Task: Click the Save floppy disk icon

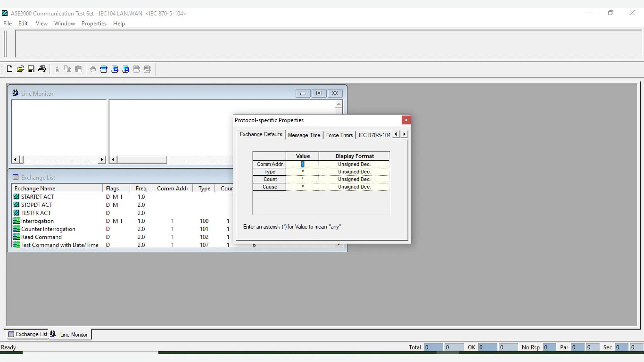Action: click(31, 69)
